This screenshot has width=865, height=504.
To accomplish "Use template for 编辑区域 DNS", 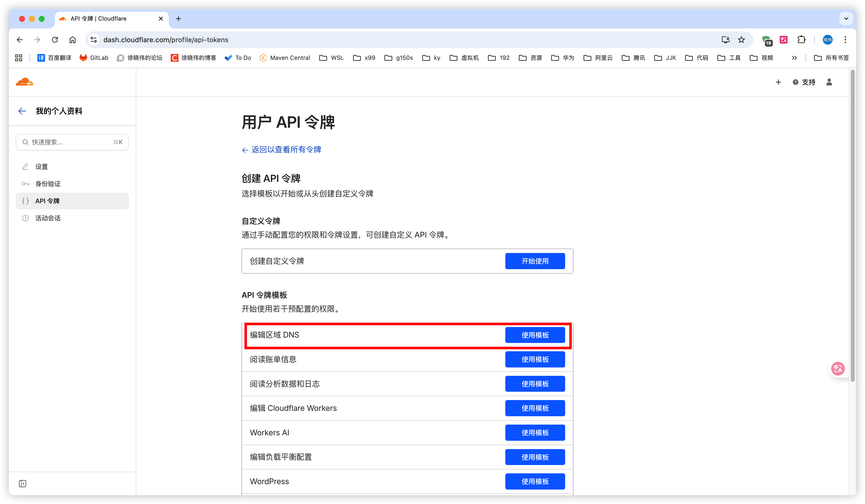I will pyautogui.click(x=535, y=335).
